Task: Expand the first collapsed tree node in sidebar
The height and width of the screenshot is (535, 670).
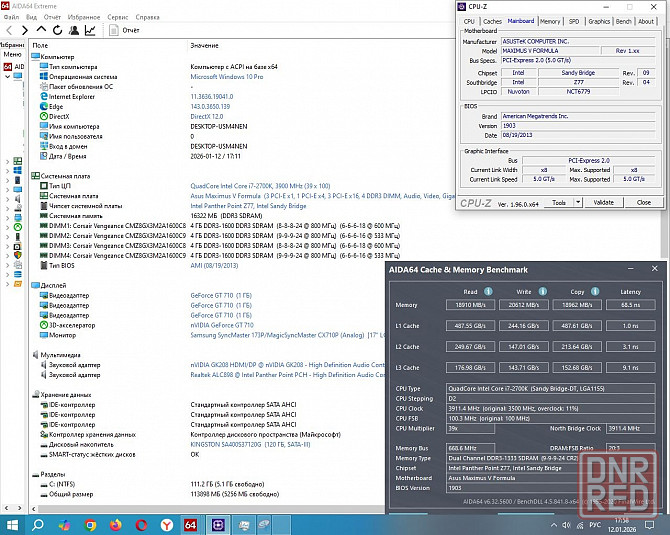Action: pos(7,160)
